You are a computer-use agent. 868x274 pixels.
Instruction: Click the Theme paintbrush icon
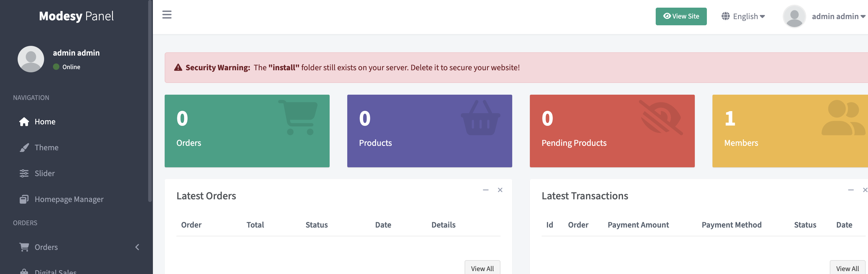(x=24, y=148)
